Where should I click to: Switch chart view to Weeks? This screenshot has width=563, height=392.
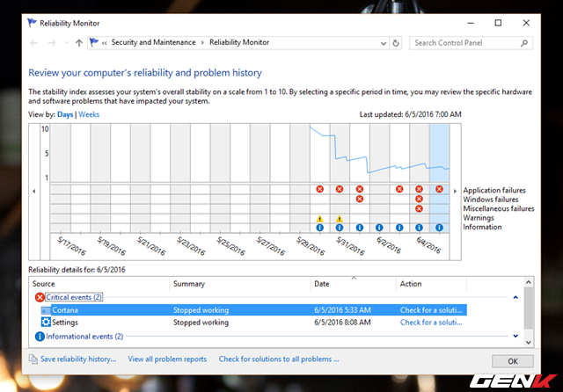pyautogui.click(x=90, y=115)
